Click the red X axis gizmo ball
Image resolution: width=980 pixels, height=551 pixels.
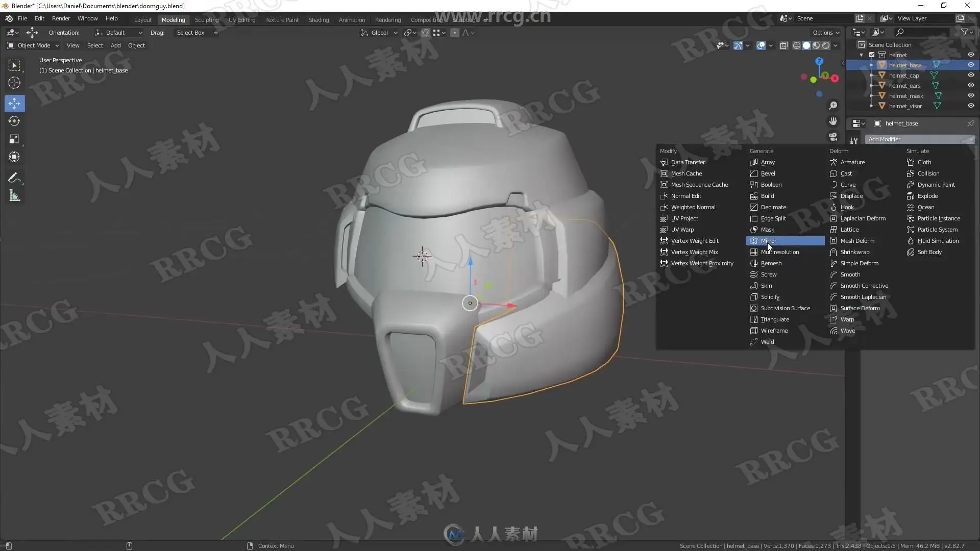click(x=835, y=79)
